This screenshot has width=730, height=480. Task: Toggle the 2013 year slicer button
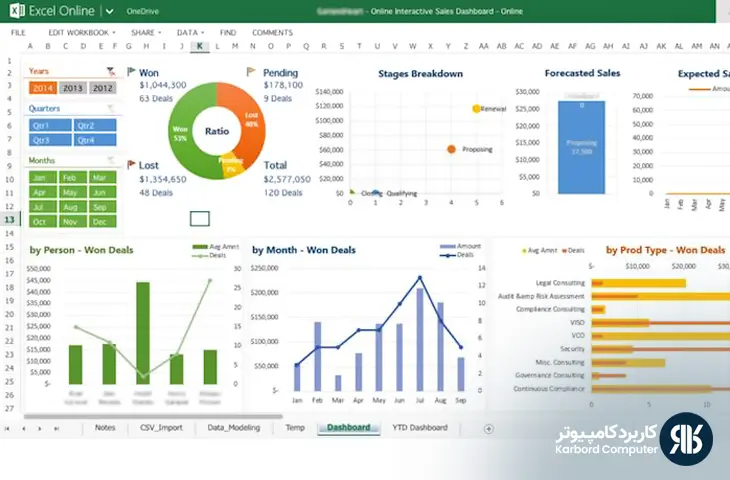click(73, 88)
